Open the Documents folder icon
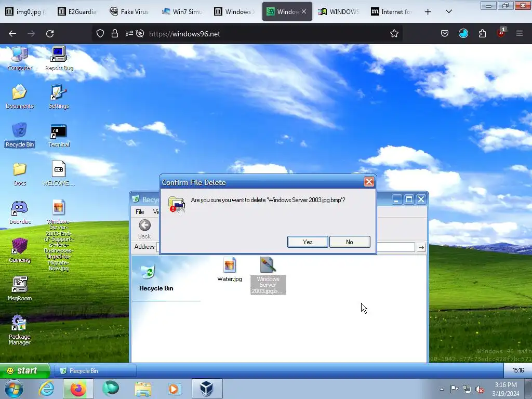The height and width of the screenshot is (399, 532). tap(20, 96)
